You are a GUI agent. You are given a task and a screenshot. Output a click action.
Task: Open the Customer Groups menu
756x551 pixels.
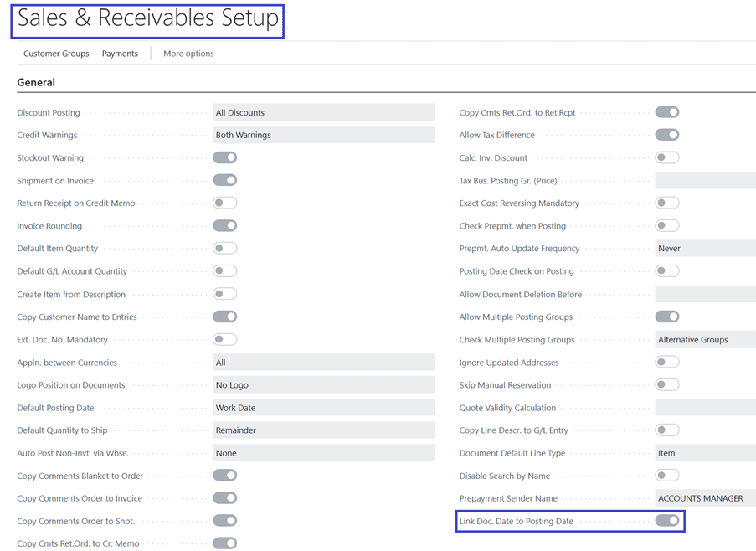(56, 54)
